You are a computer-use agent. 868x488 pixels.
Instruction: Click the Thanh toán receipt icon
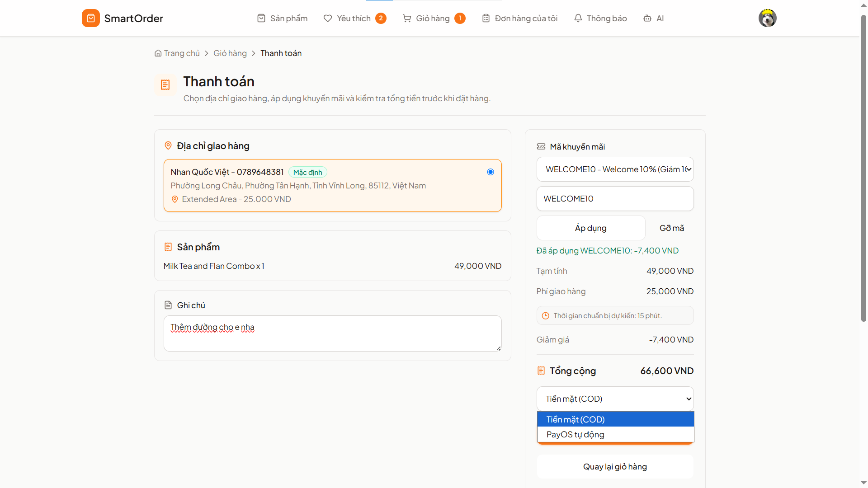[165, 85]
